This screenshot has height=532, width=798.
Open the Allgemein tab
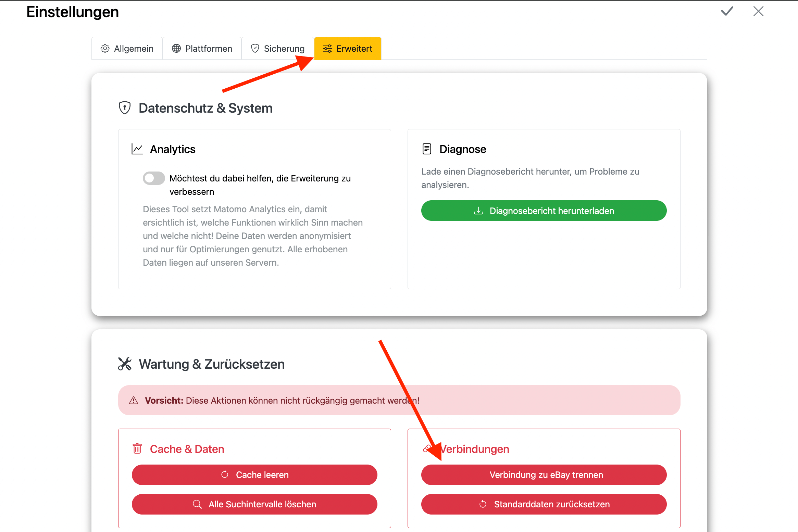127,49
